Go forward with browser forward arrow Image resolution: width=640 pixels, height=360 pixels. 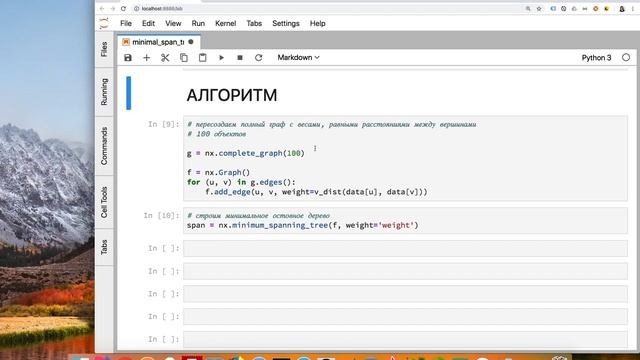tap(113, 9)
